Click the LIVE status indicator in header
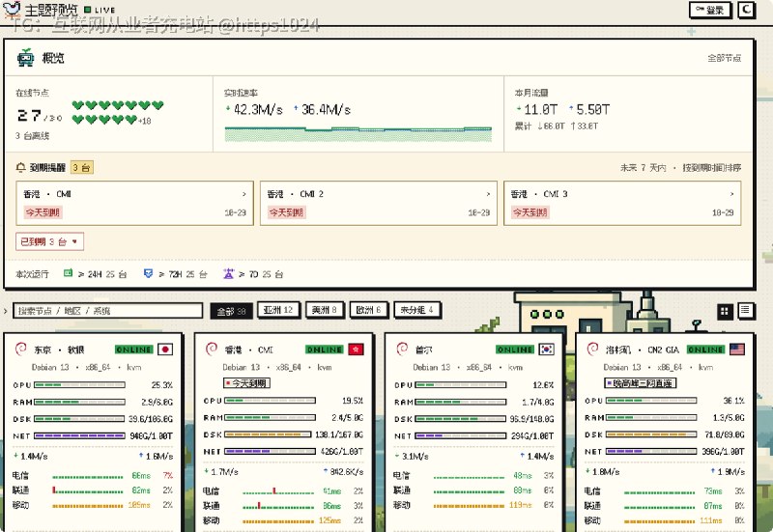This screenshot has height=532, width=773. click(100, 10)
